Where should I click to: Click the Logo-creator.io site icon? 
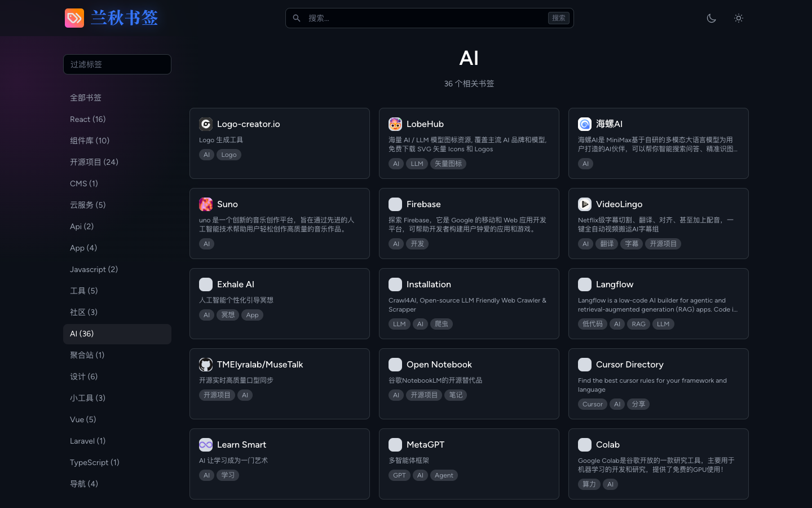coord(206,124)
